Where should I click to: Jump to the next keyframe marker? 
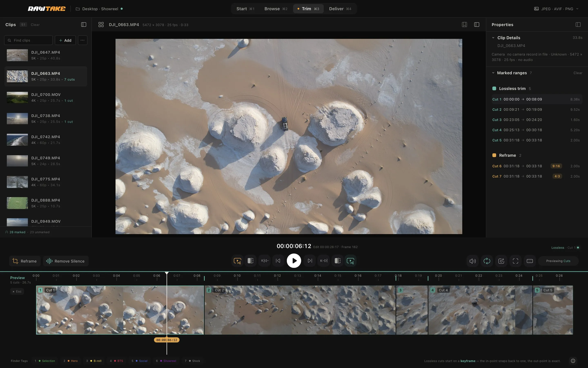pyautogui.click(x=324, y=261)
